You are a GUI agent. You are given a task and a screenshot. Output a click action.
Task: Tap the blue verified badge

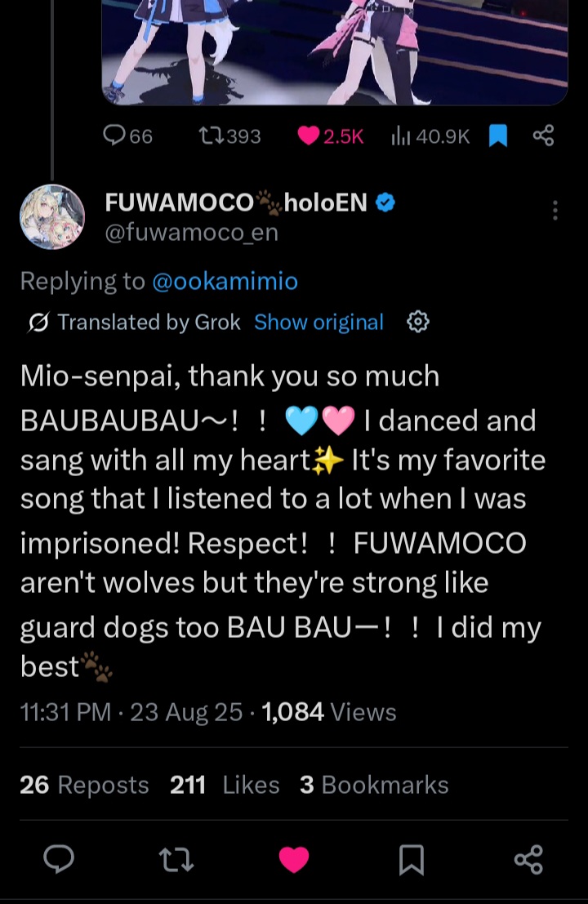[385, 203]
